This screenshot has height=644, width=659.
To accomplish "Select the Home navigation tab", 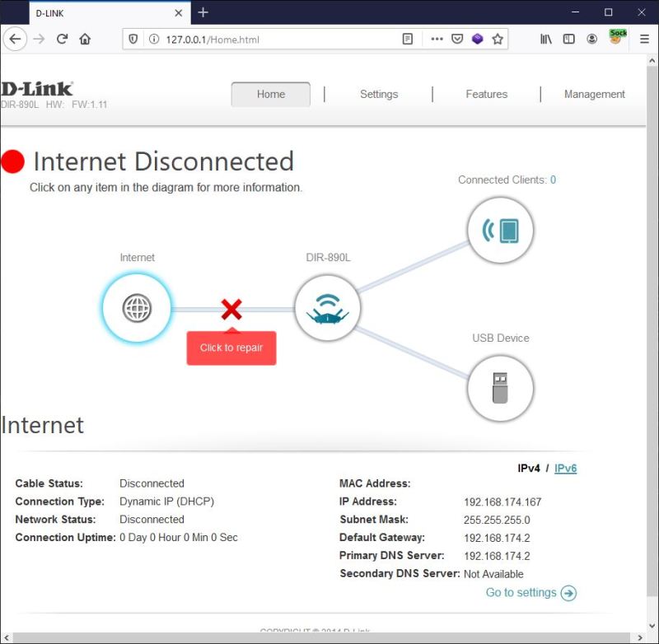I will click(x=271, y=94).
